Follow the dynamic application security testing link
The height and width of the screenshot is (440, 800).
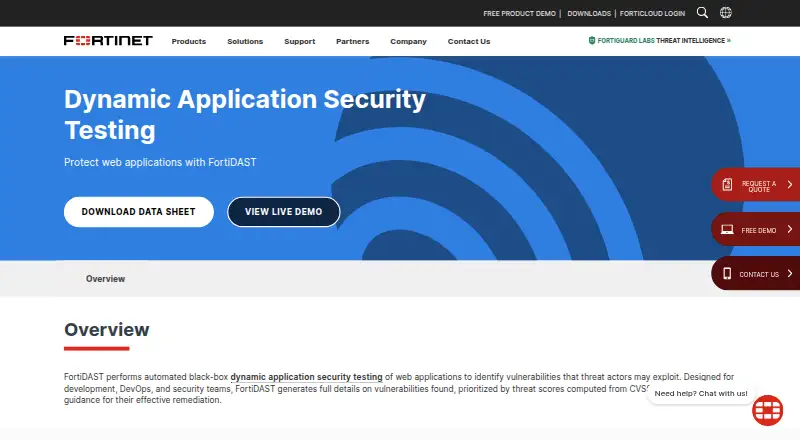[306, 377]
